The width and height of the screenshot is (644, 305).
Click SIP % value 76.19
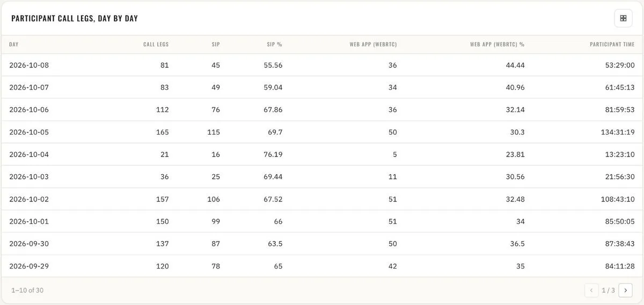click(273, 154)
